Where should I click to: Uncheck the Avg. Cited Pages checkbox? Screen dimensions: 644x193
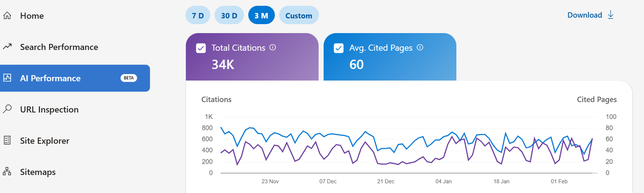(339, 48)
